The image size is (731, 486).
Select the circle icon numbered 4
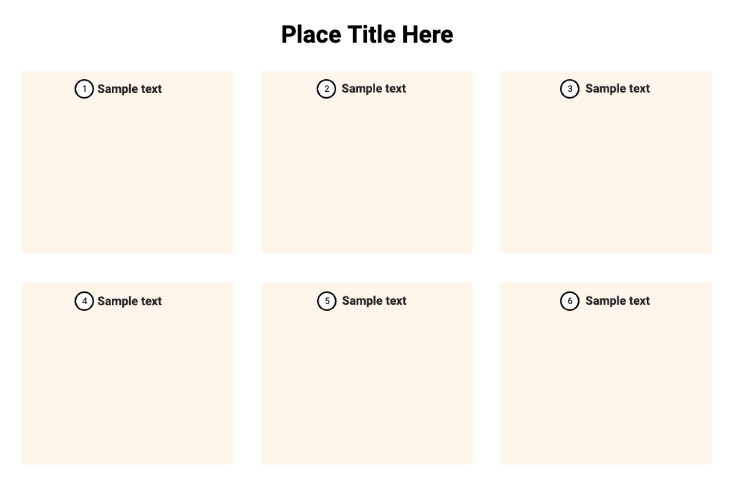tap(85, 301)
